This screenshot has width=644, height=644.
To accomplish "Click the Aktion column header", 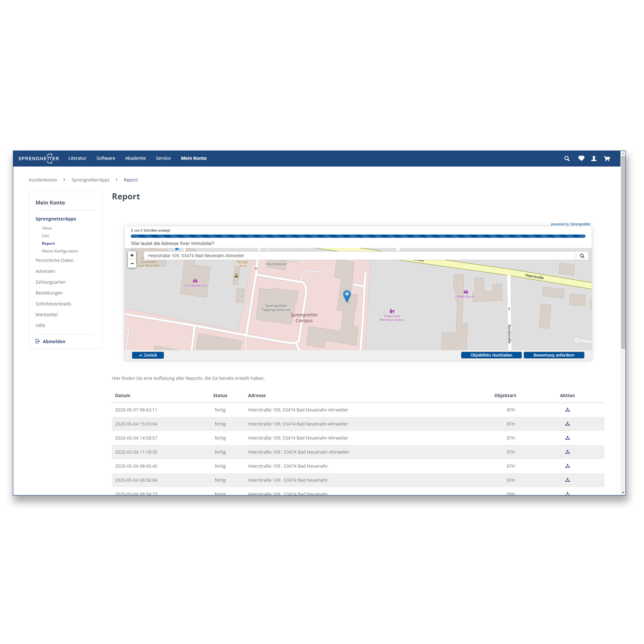I will point(568,396).
